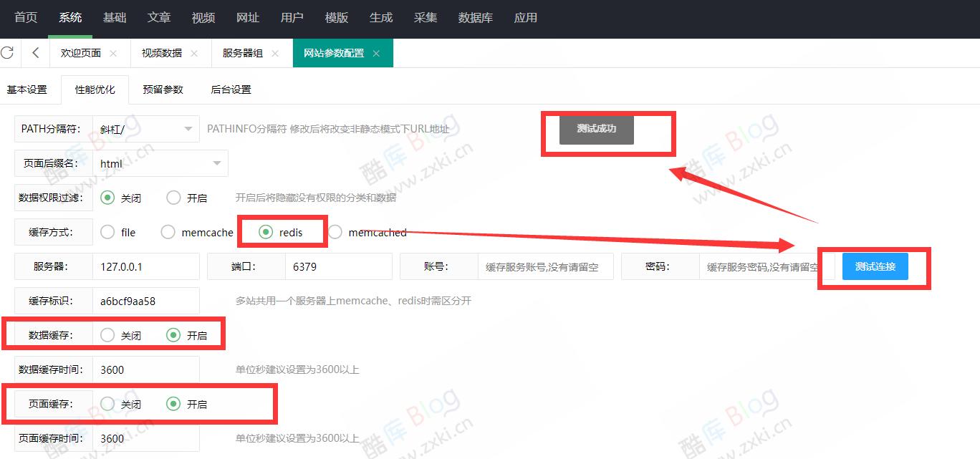Disable 数据缓存 by choosing 关闭
The height and width of the screenshot is (459, 980).
tap(107, 334)
